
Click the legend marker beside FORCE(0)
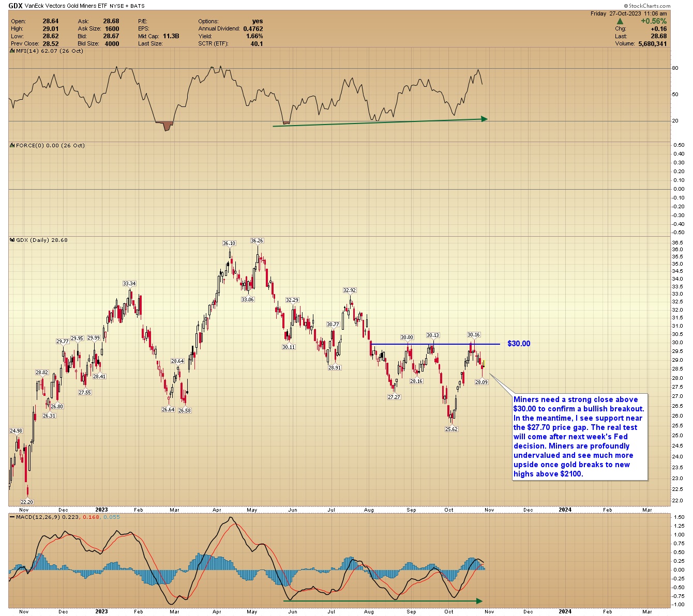click(x=13, y=146)
